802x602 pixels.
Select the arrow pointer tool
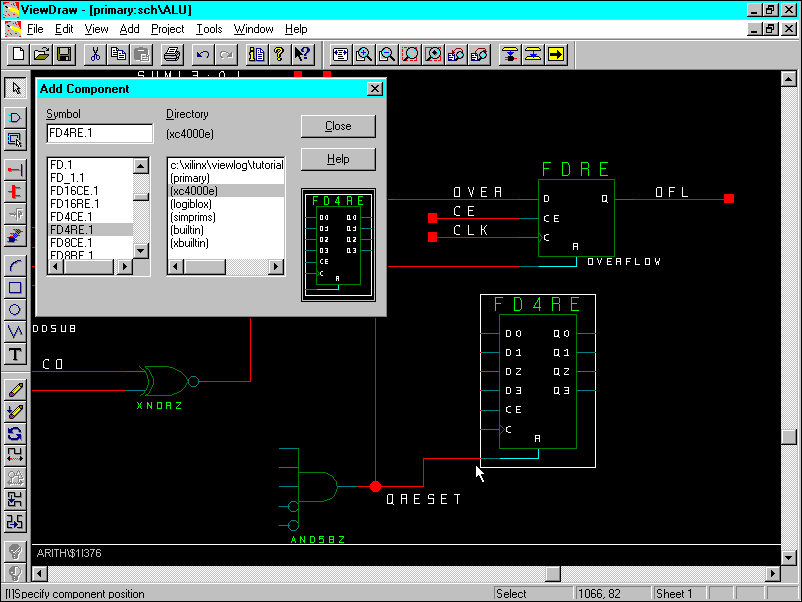[15, 87]
